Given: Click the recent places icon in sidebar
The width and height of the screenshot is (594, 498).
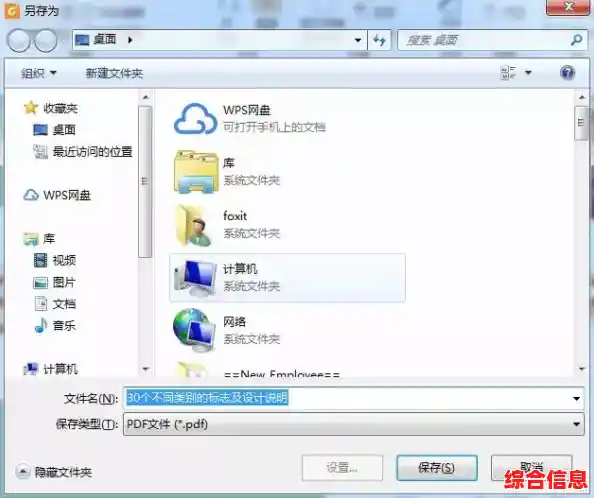Looking at the screenshot, I should [40, 152].
